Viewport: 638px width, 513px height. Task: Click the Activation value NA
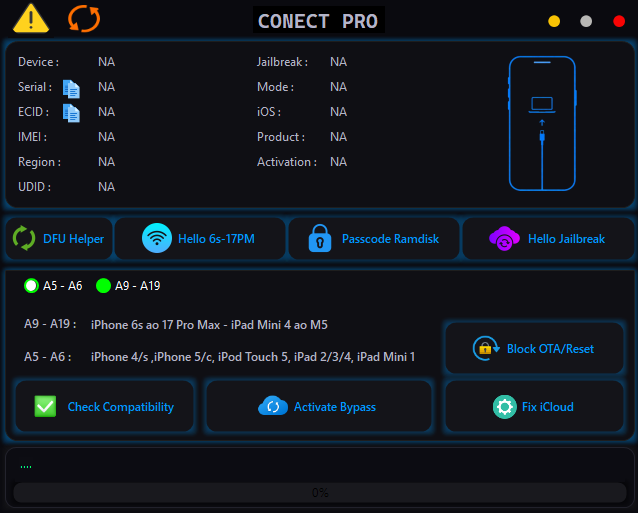coord(339,162)
